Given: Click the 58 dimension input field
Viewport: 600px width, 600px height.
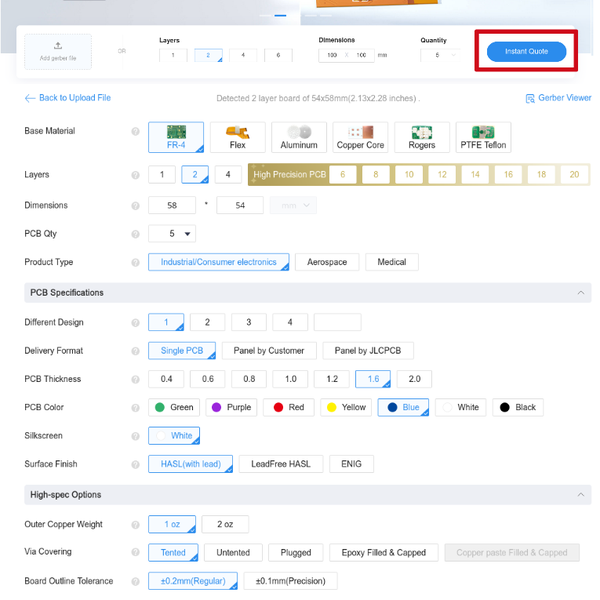Looking at the screenshot, I should point(172,205).
